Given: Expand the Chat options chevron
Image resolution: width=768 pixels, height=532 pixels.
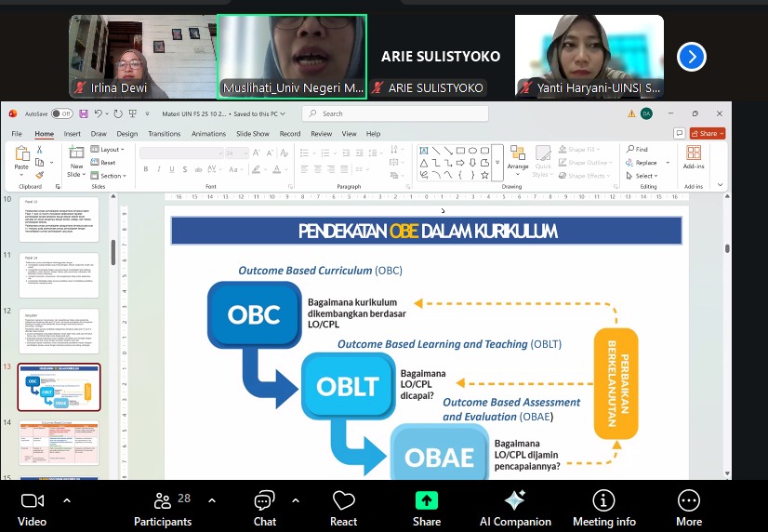Looking at the screenshot, I should pyautogui.click(x=297, y=499).
